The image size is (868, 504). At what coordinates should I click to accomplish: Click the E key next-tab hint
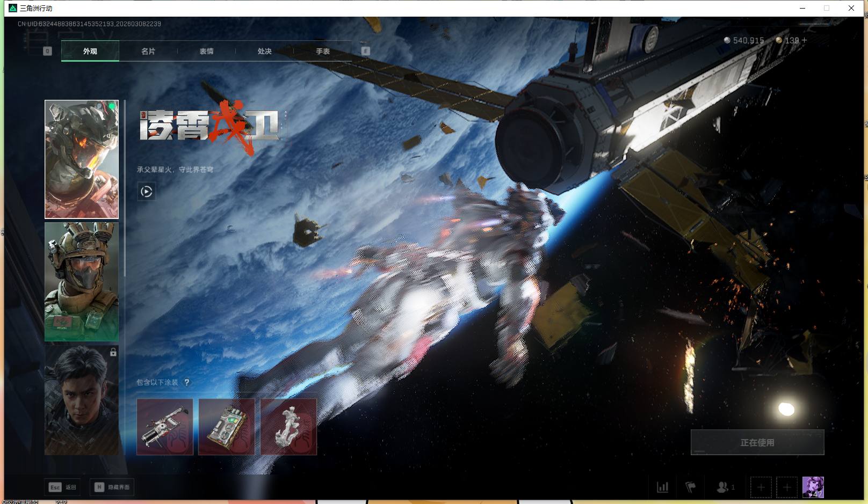click(x=366, y=51)
